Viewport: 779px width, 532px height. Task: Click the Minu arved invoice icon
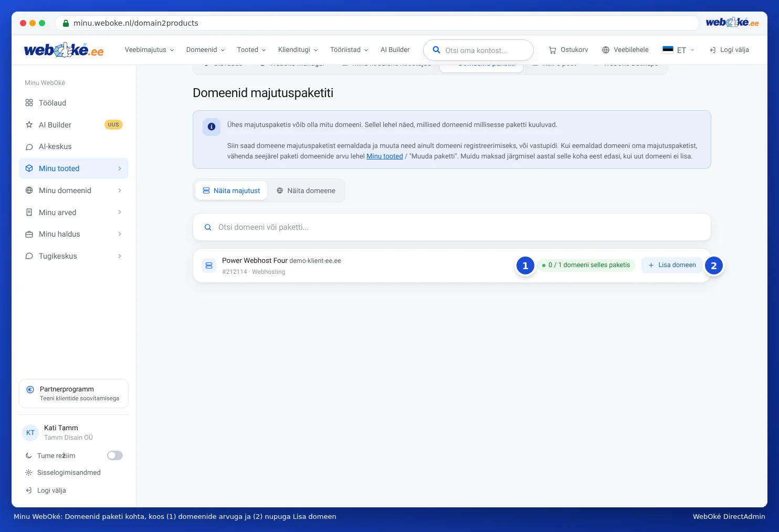pos(29,212)
